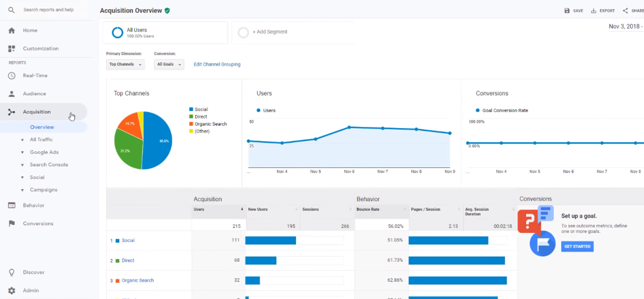
Task: Click the Social legend color square
Action: (191, 109)
